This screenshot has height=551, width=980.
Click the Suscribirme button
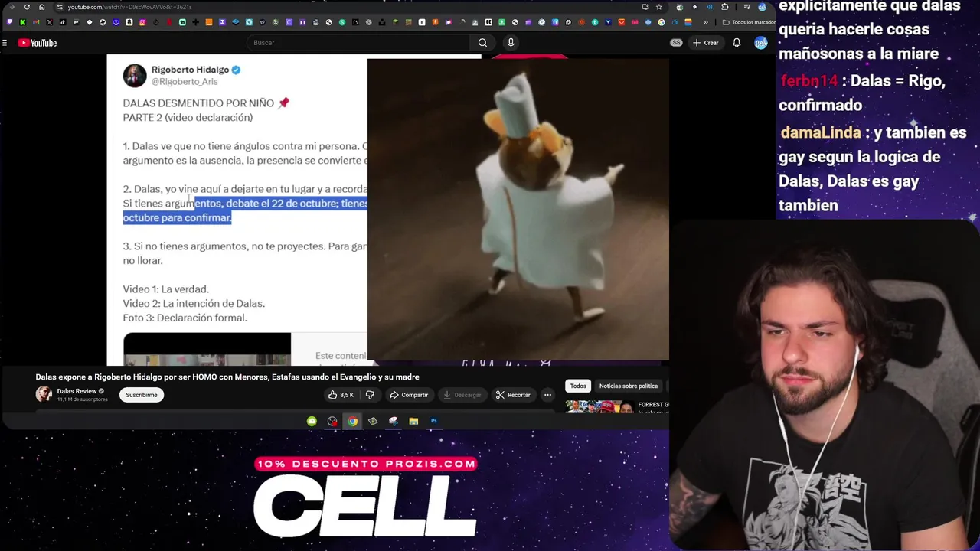[142, 395]
